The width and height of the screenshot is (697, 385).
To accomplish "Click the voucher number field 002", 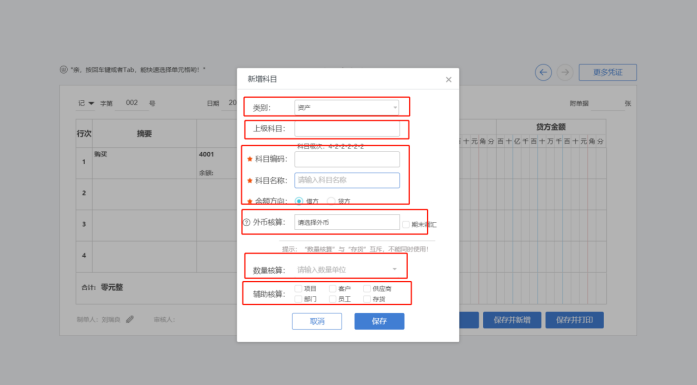I will 132,103.
